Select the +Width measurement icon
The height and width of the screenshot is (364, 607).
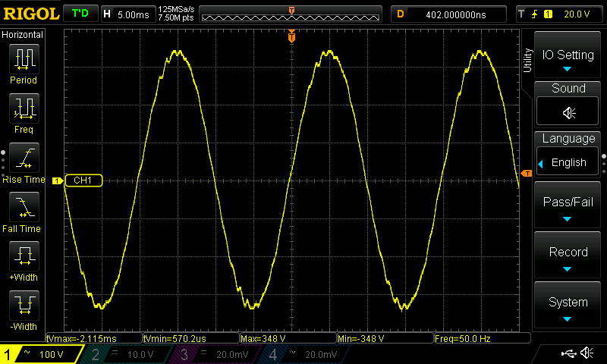(24, 258)
